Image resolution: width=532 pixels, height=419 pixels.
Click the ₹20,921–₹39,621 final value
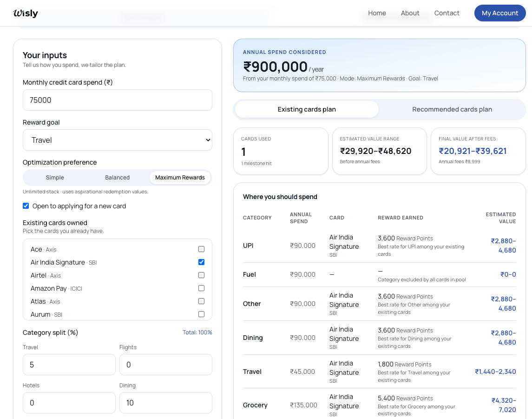click(x=473, y=151)
